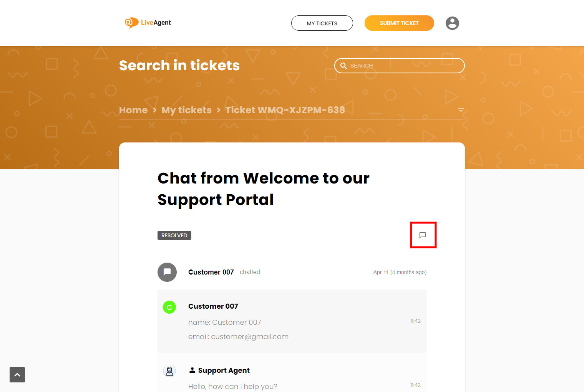Viewport: 584px width, 392px height.
Task: Click the search magnifier icon
Action: (x=343, y=66)
